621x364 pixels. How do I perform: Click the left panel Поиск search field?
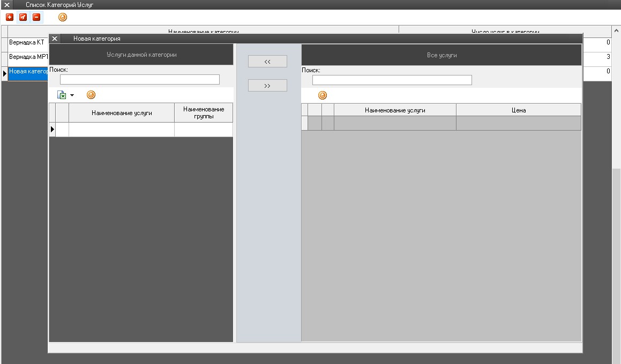[x=139, y=79]
